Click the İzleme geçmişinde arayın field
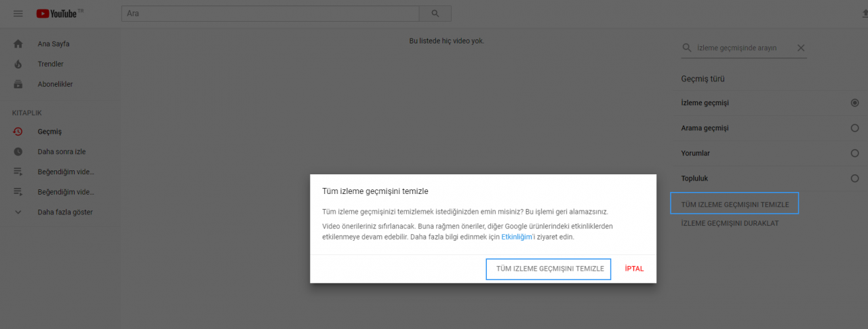This screenshot has height=329, width=868. pos(743,48)
